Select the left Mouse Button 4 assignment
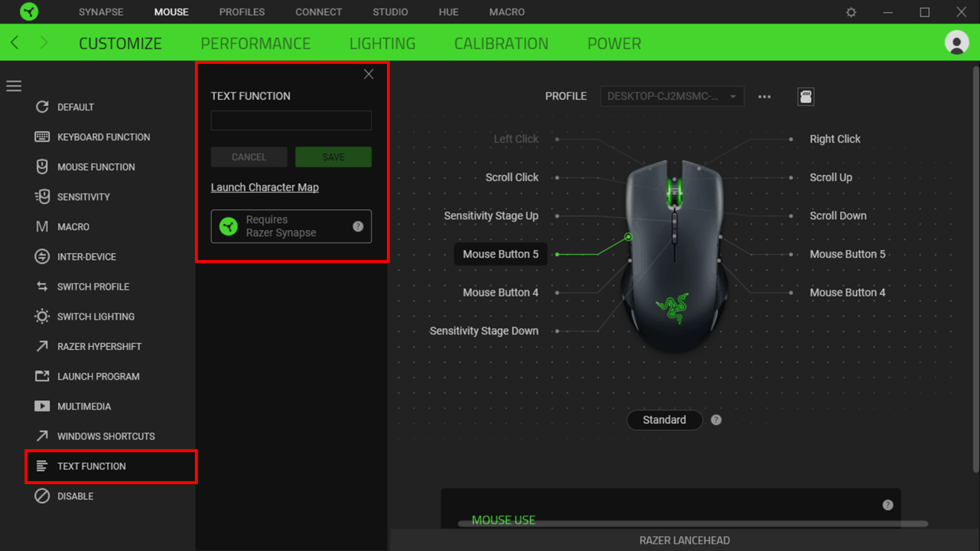Viewport: 980px width, 551px height. (500, 293)
